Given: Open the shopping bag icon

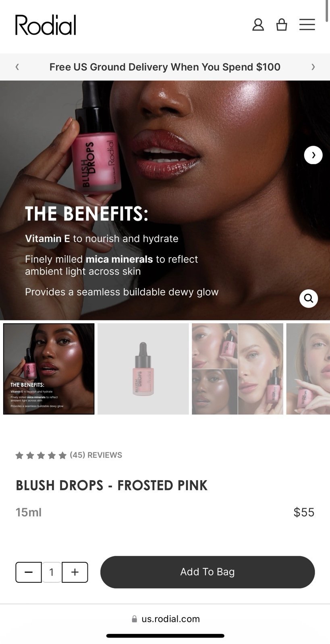Looking at the screenshot, I should point(282,25).
